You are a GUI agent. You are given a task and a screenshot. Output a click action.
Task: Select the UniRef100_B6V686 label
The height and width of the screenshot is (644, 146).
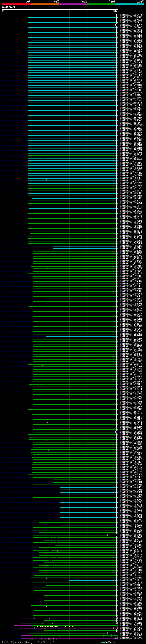coord(131,42)
